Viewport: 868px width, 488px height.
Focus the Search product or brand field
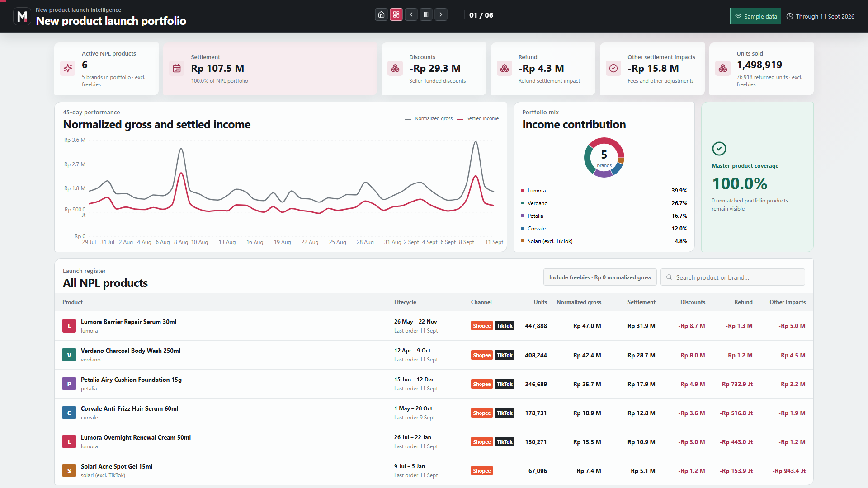[732, 277]
